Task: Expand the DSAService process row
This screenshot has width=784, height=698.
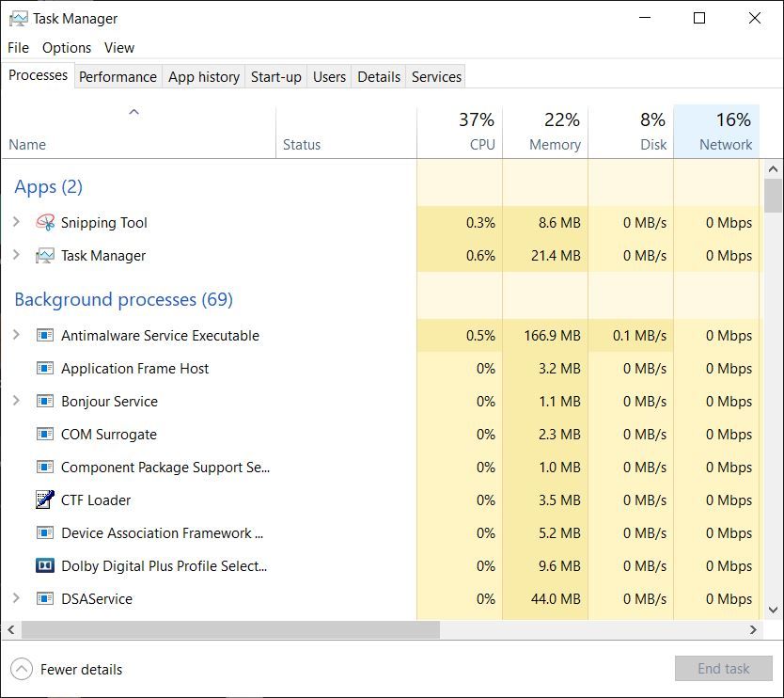Action: coord(16,598)
